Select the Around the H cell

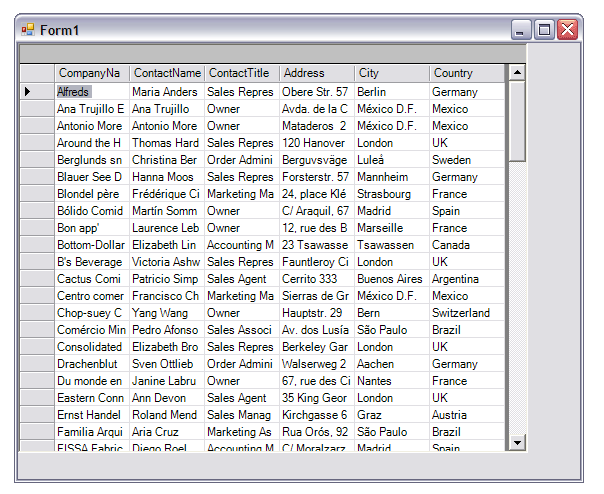tap(92, 143)
